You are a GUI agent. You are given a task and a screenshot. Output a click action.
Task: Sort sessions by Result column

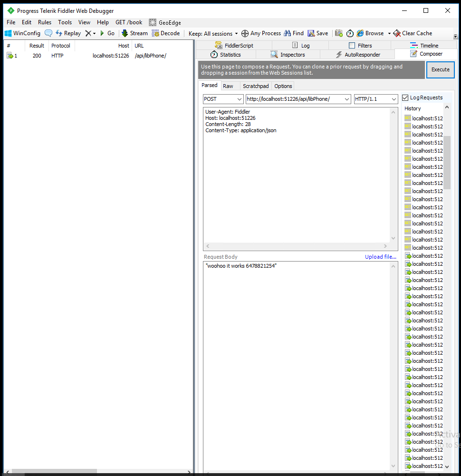click(x=37, y=46)
